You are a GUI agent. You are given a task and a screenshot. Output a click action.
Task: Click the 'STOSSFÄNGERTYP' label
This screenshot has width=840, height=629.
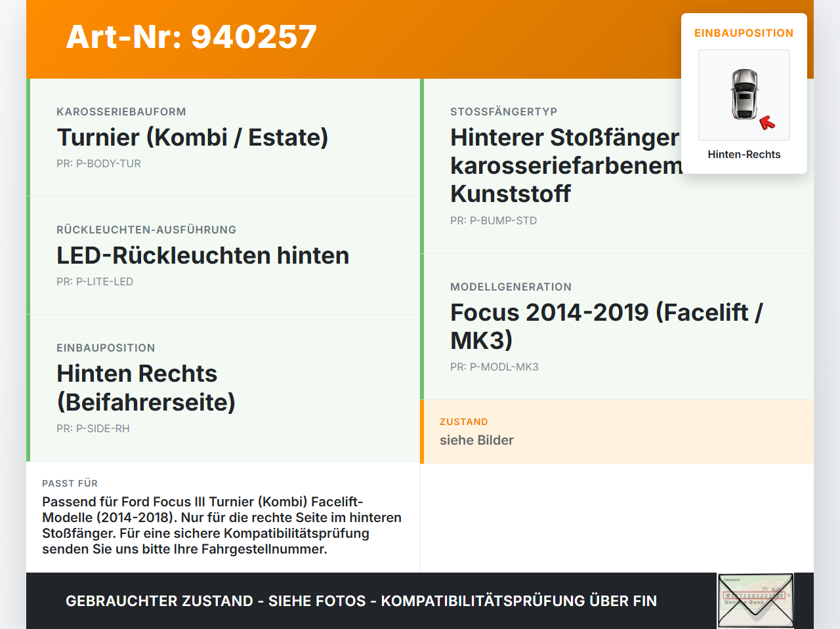(503, 112)
